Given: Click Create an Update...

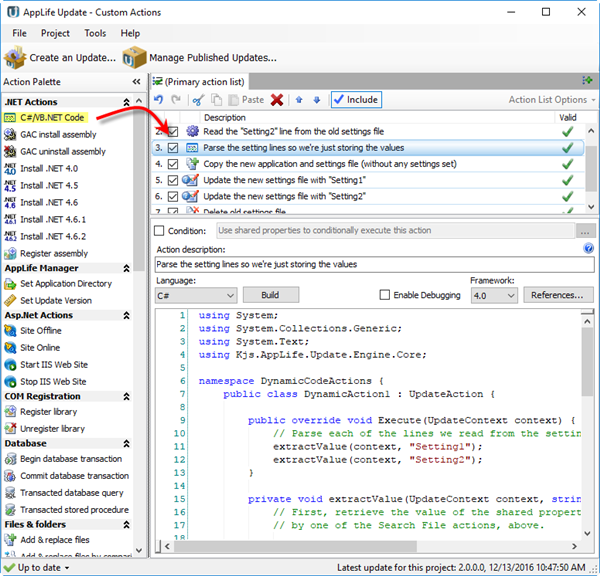Looking at the screenshot, I should point(60,57).
